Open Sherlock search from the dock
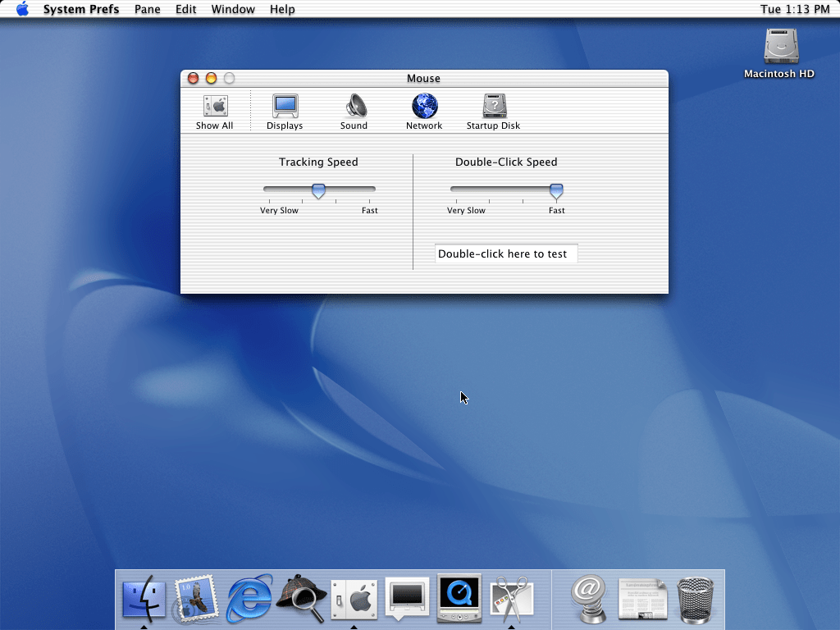This screenshot has height=630, width=840. coord(302,599)
